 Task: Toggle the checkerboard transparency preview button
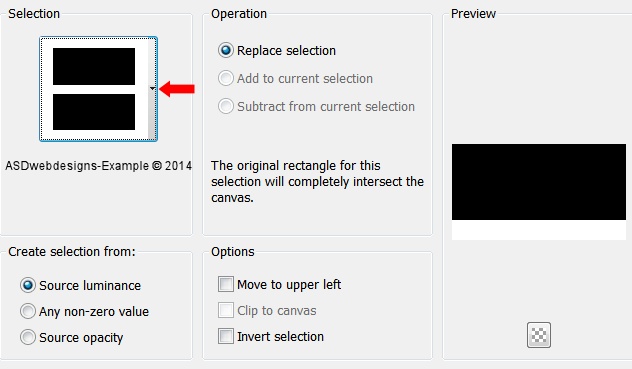(x=538, y=335)
